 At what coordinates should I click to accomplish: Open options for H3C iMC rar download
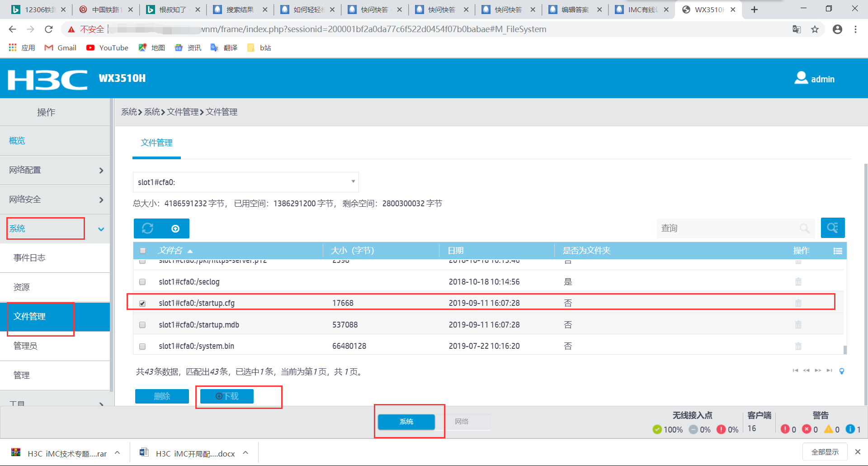pos(118,452)
